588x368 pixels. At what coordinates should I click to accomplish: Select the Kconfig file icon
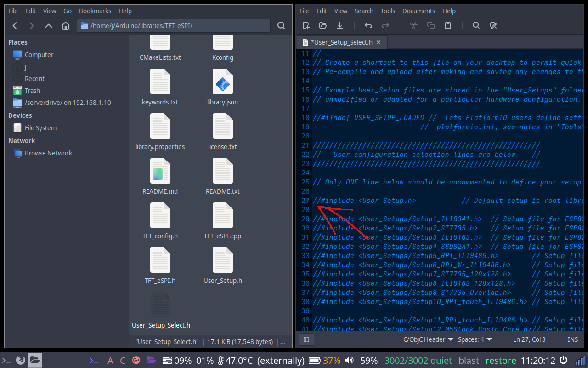click(x=223, y=42)
